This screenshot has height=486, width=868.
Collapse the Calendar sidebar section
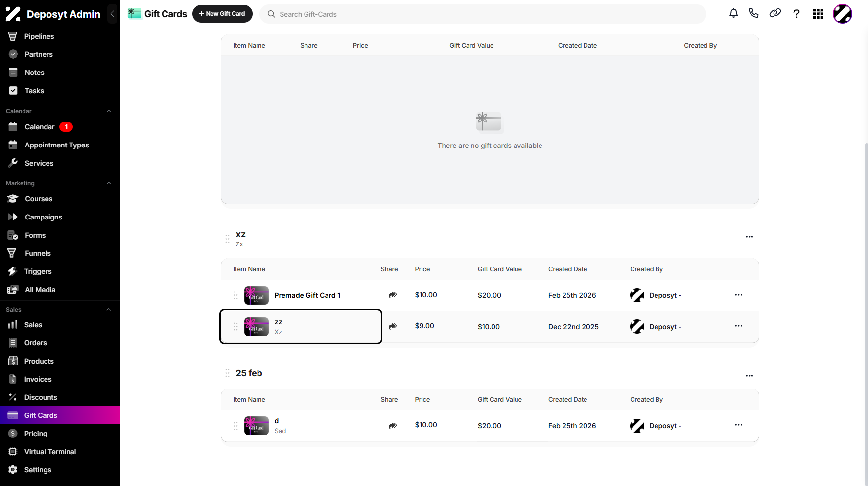click(109, 111)
